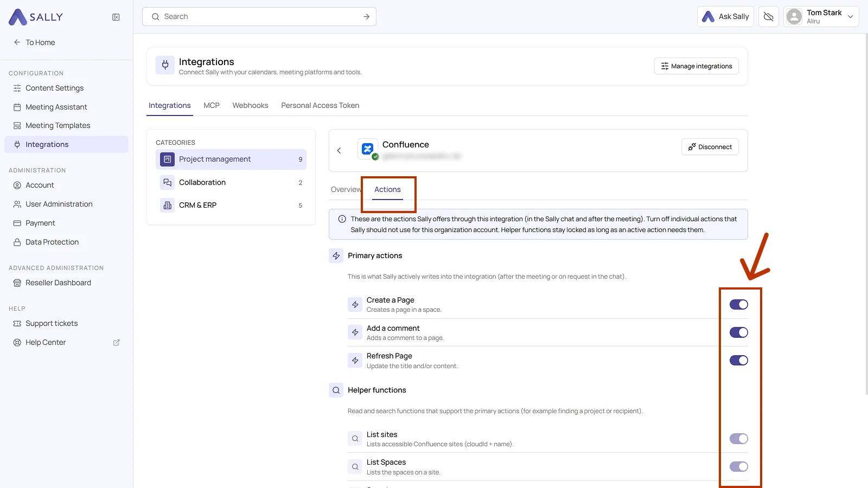Open User Administration

point(66,204)
